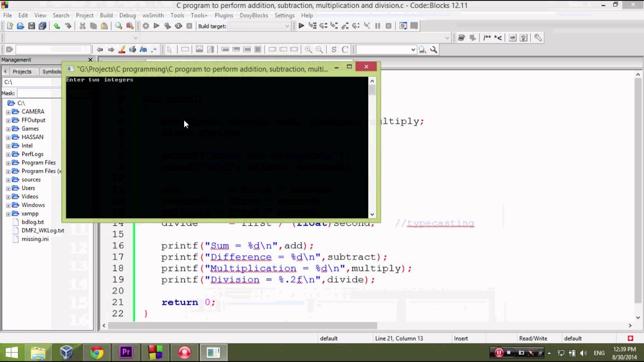Paste from clipboard icon
This screenshot has height=362, width=644.
pos(105,26)
